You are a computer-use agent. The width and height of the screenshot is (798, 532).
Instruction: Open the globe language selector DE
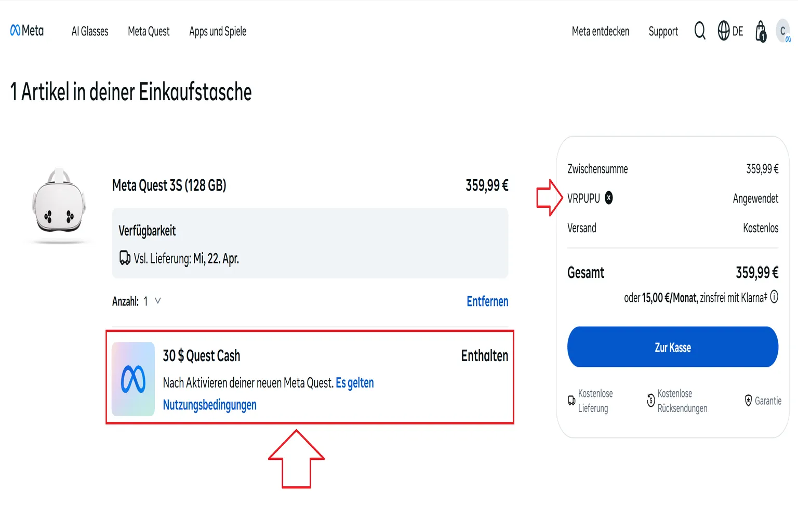click(x=730, y=31)
